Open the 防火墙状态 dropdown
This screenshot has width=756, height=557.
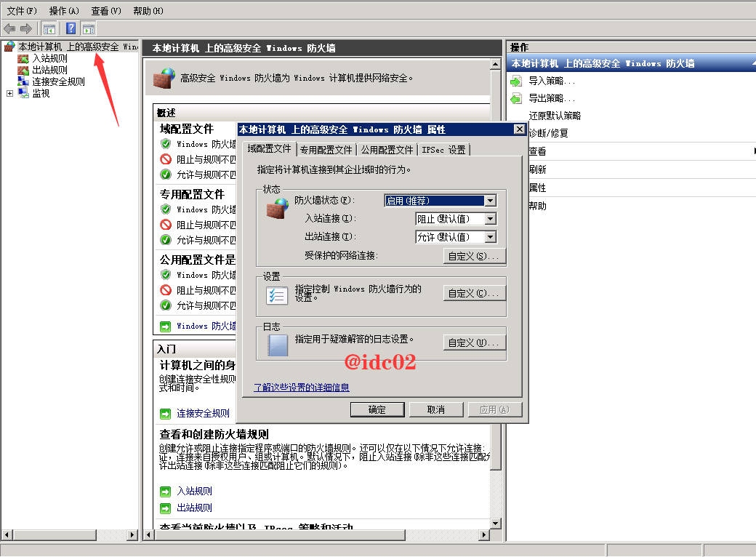(x=490, y=201)
